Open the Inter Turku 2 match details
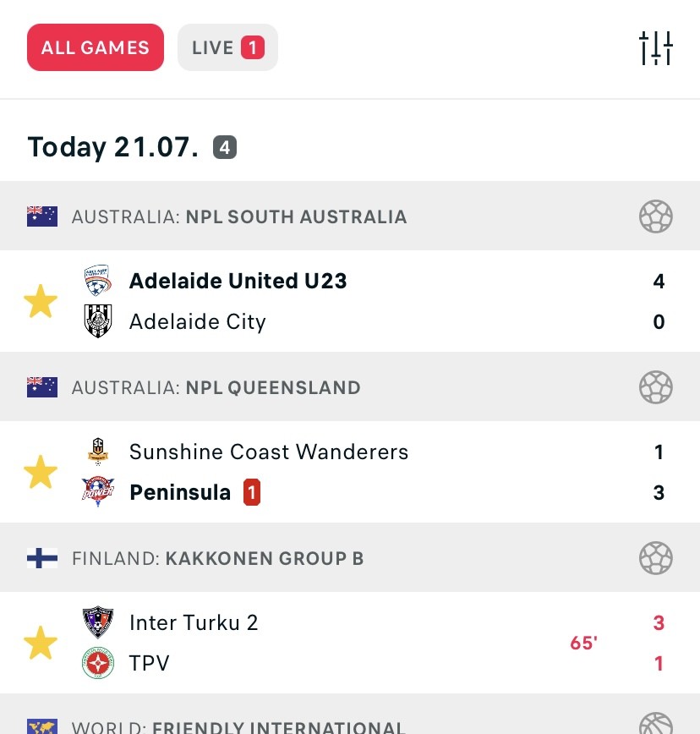 point(350,643)
